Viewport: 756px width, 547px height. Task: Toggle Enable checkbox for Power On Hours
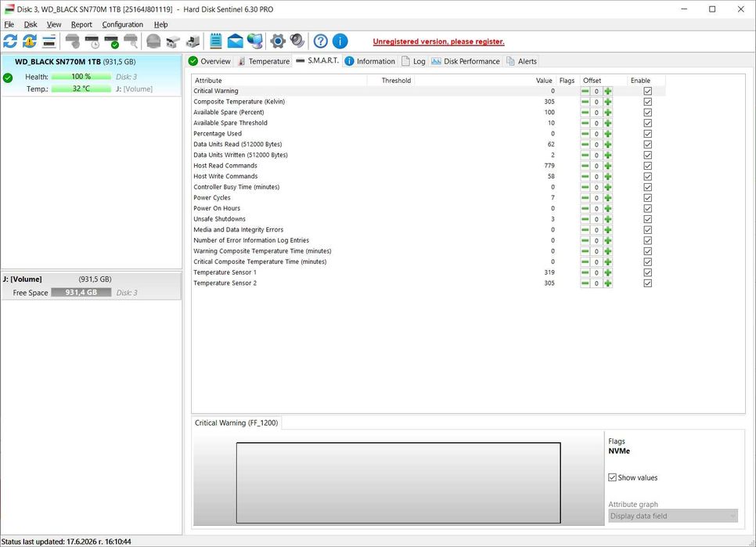tap(647, 209)
